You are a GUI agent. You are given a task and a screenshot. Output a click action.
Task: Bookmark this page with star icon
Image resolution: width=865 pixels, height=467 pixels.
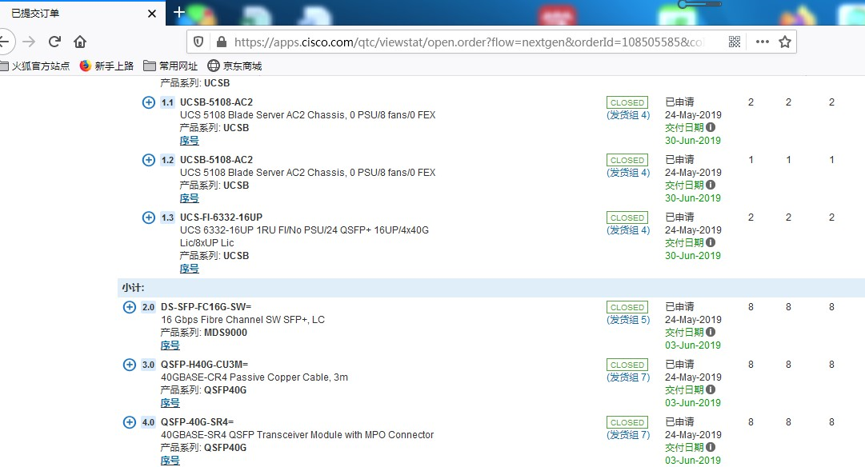tap(785, 42)
